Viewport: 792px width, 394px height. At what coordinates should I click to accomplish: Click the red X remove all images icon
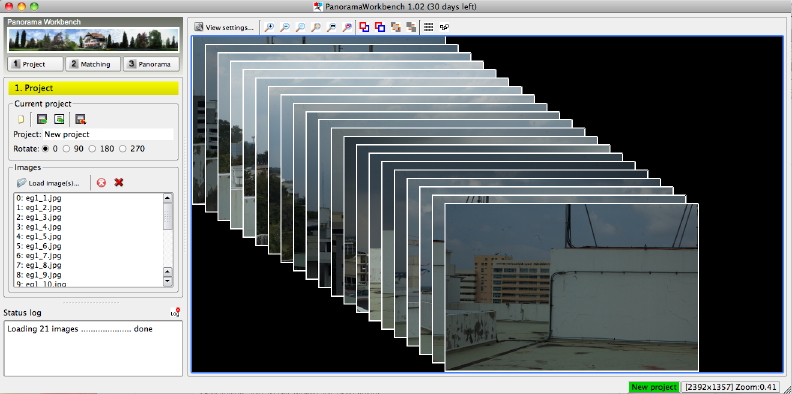119,182
